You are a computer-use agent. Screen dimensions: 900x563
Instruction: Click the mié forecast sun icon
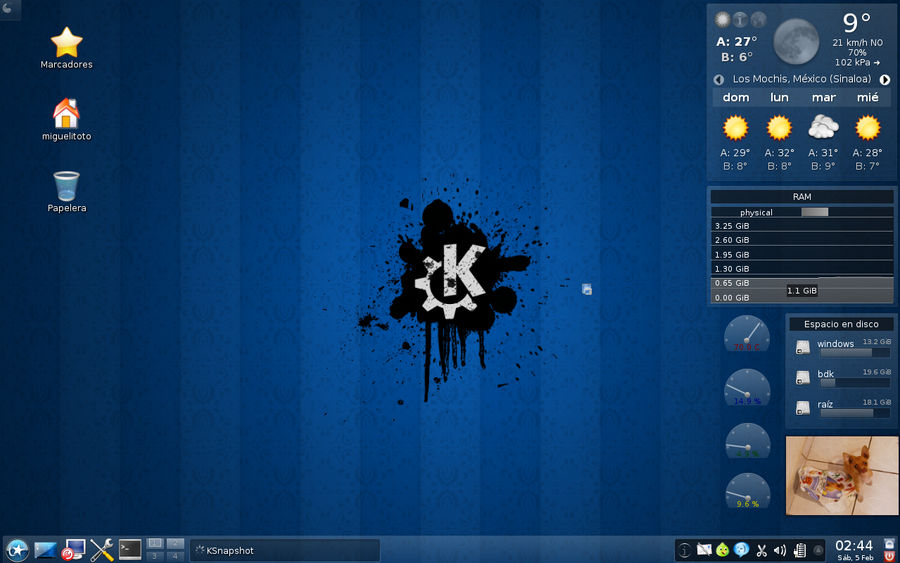pyautogui.click(x=867, y=127)
